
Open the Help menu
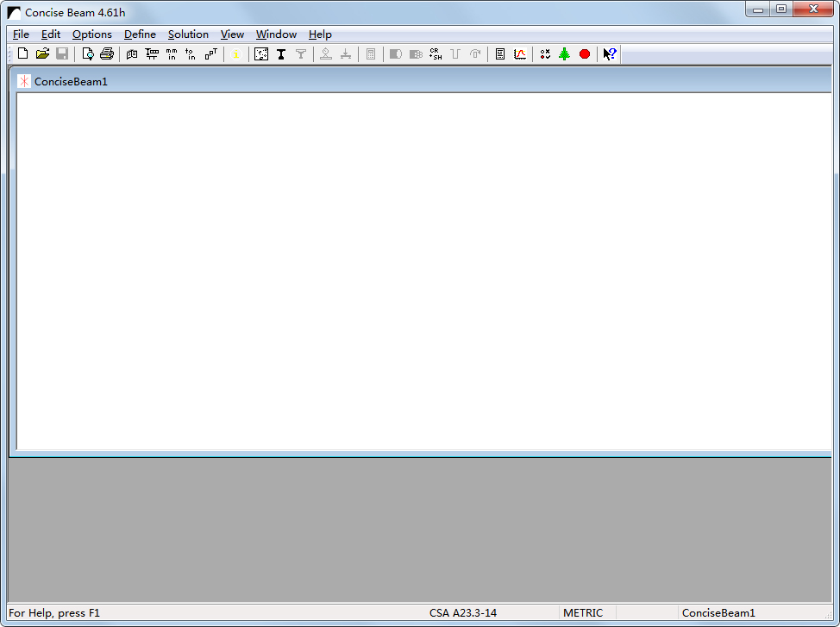pyautogui.click(x=320, y=34)
